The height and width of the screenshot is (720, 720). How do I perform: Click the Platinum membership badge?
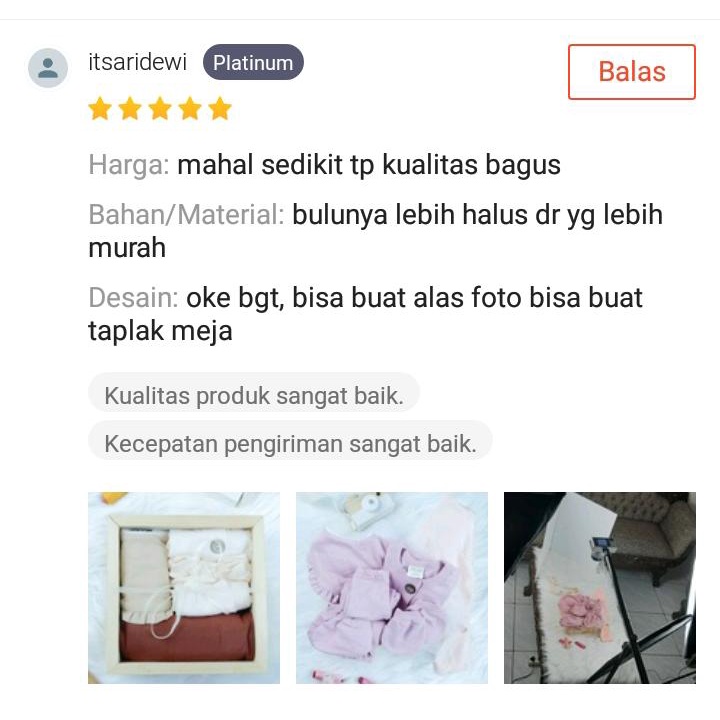point(253,62)
